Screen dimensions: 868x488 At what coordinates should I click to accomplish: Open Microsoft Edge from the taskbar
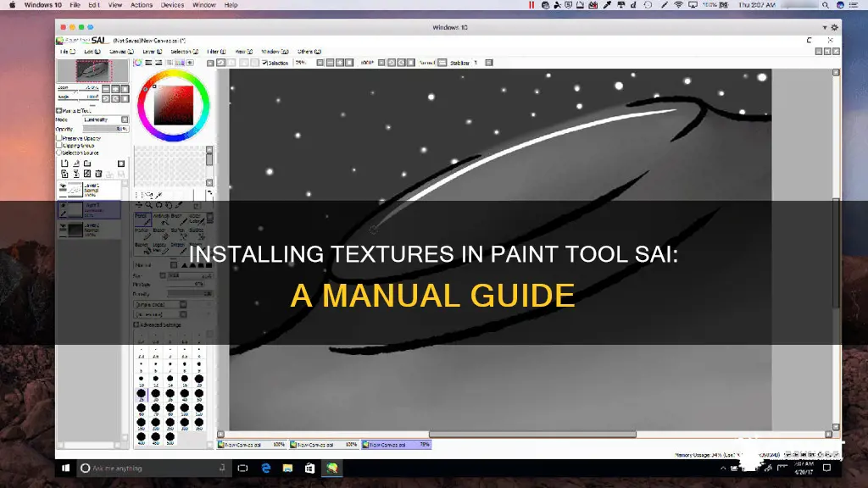point(265,468)
